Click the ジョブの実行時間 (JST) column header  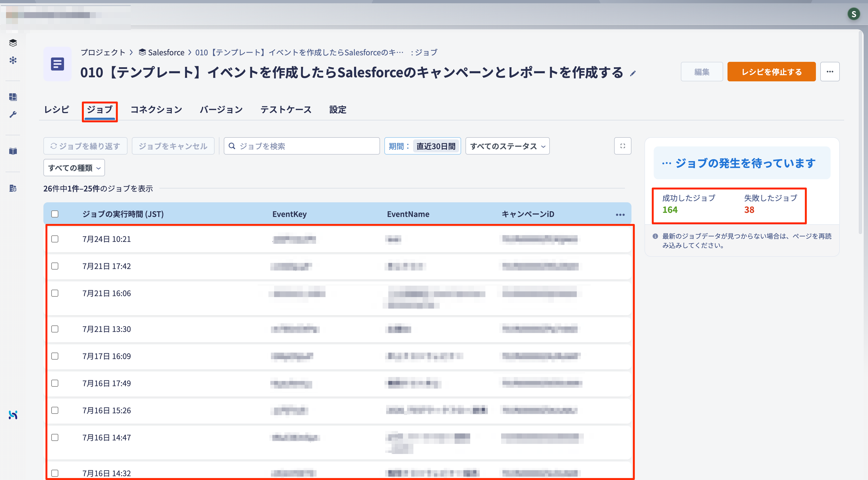click(x=123, y=214)
